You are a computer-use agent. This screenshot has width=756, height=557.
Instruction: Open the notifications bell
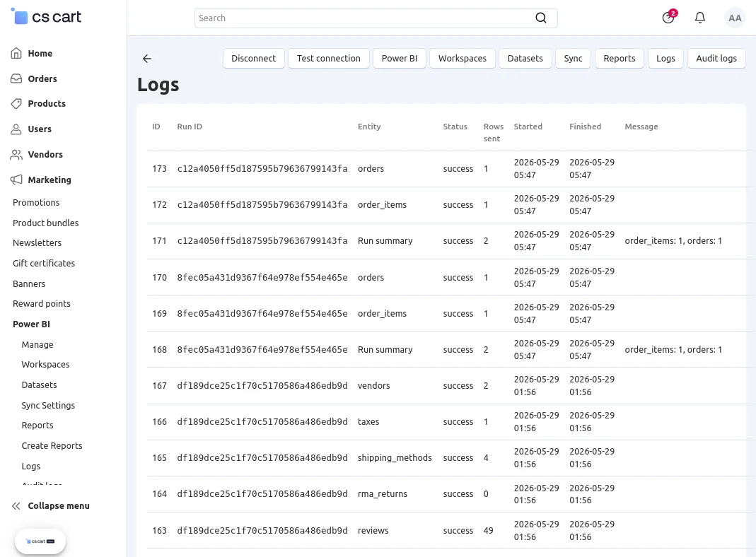pos(699,18)
